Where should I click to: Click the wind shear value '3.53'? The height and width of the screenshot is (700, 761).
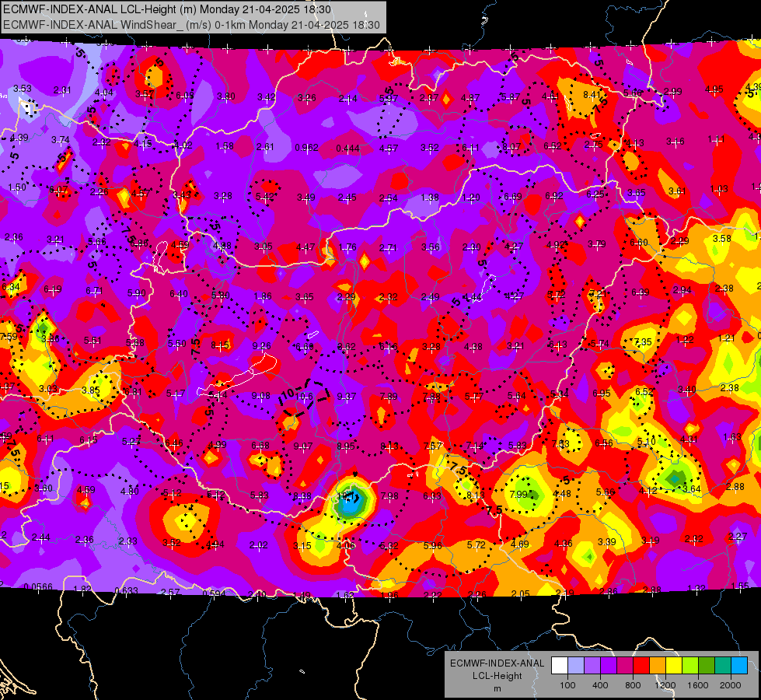tap(23, 89)
